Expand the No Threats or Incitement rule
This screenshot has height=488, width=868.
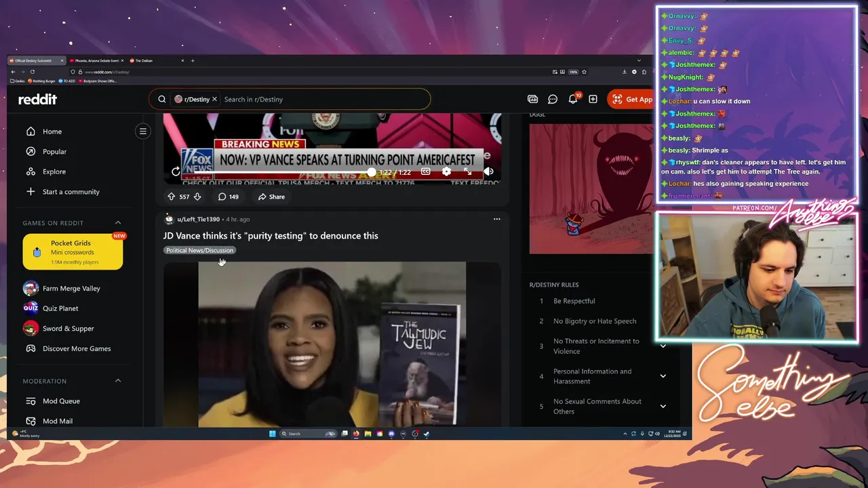pyautogui.click(x=663, y=346)
